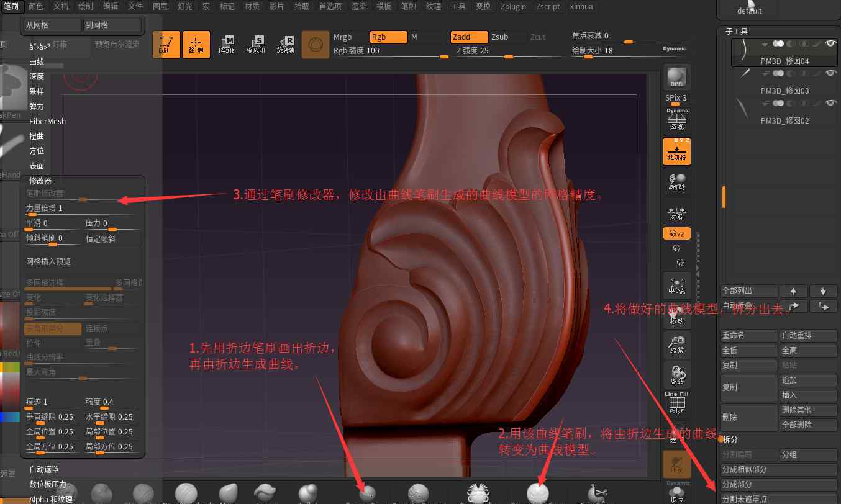Image resolution: width=841 pixels, height=504 pixels.
Task: Expand the 深度 (Depth) brush section
Action: [x=37, y=76]
